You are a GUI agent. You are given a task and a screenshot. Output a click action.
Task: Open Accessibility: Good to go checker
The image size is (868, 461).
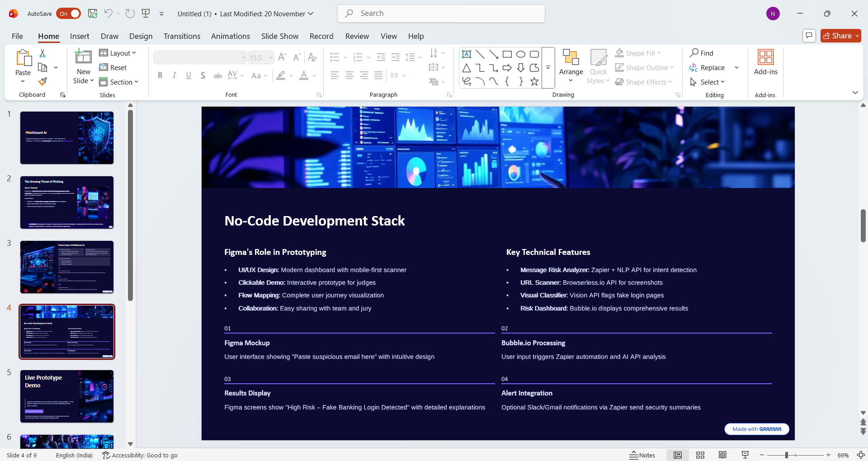140,455
